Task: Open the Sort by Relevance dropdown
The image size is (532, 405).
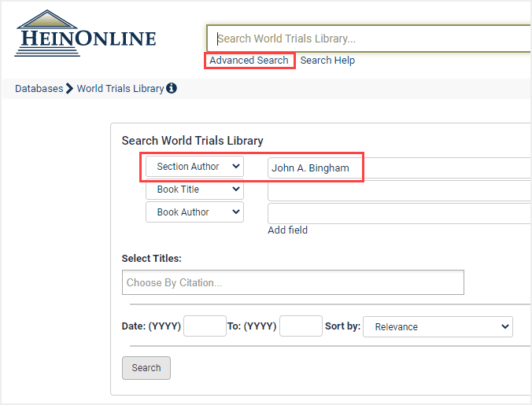Action: 438,326
